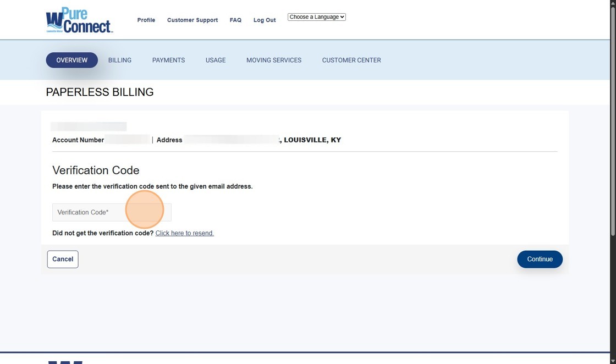Expand the Choose a Language dropdown
This screenshot has height=364, width=616.
point(316,17)
